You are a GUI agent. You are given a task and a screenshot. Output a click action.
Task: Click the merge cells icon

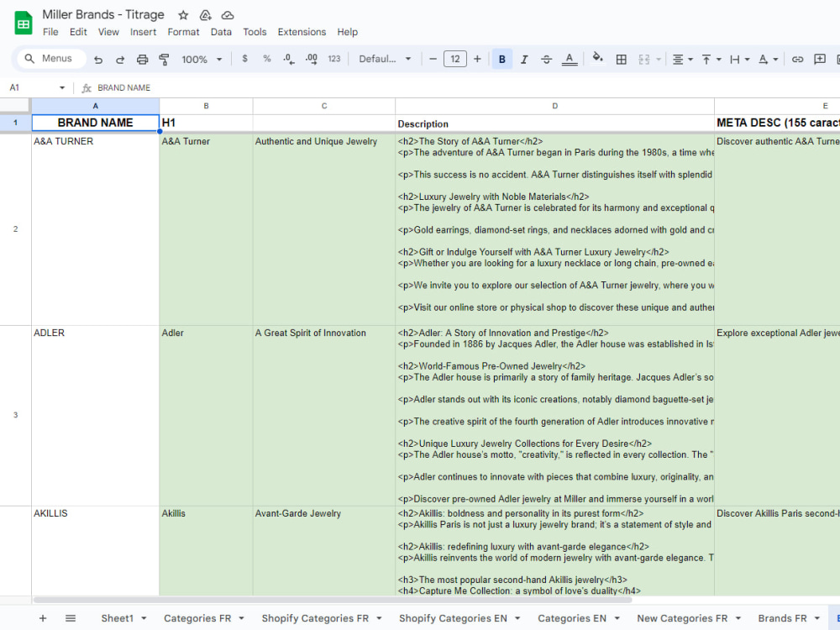click(x=644, y=59)
